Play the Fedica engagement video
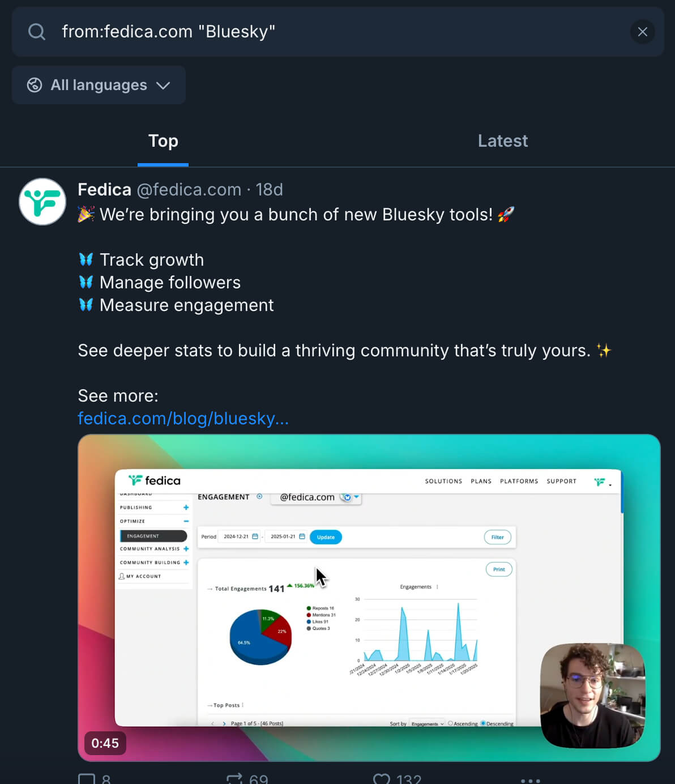This screenshot has height=784, width=675. coord(369,598)
